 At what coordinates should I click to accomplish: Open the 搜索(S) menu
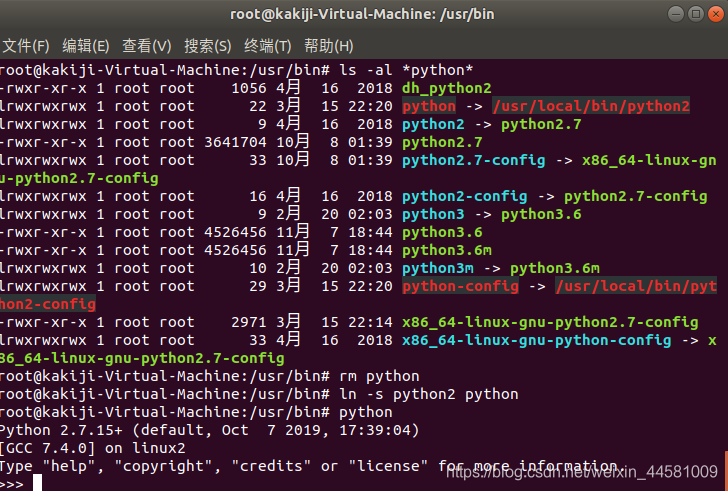(x=207, y=46)
